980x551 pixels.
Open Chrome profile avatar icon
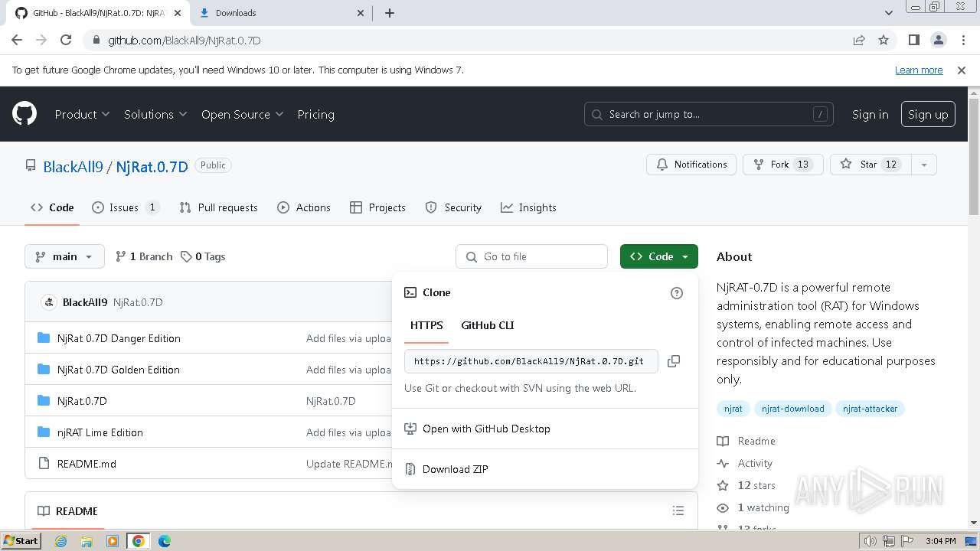tap(938, 40)
